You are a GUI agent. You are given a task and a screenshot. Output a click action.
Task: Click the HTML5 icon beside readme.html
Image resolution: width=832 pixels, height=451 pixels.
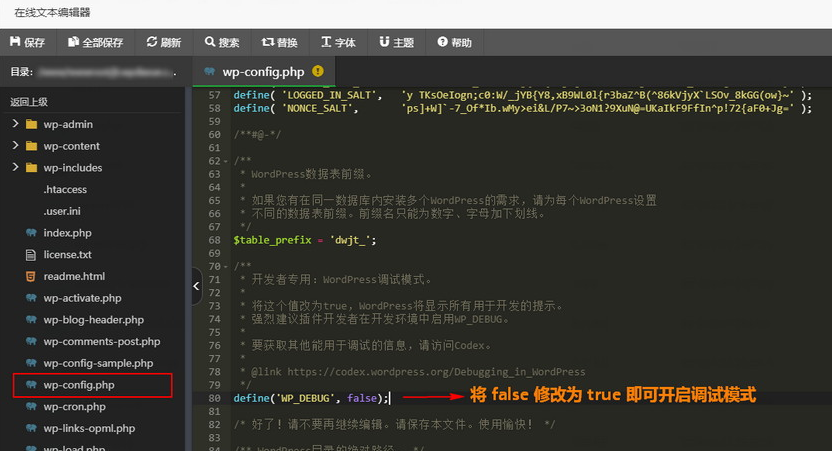(31, 276)
